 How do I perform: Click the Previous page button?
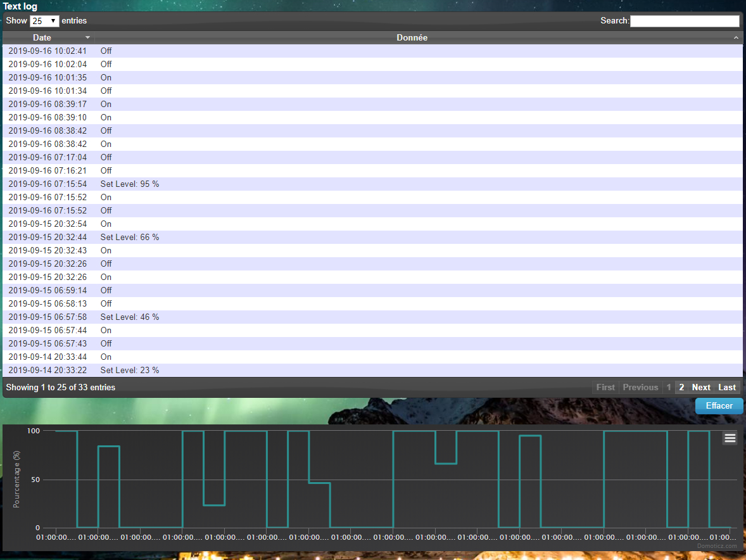[640, 387]
